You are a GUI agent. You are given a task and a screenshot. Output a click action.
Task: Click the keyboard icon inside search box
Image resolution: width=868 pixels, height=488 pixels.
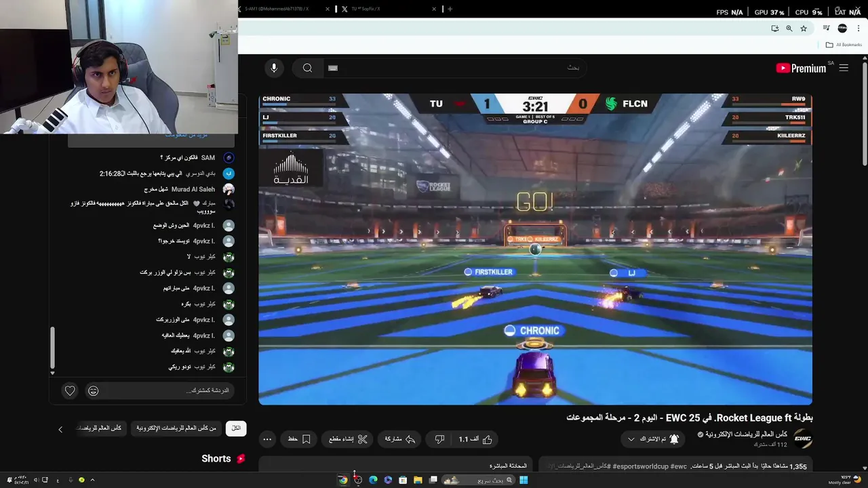[x=333, y=68]
